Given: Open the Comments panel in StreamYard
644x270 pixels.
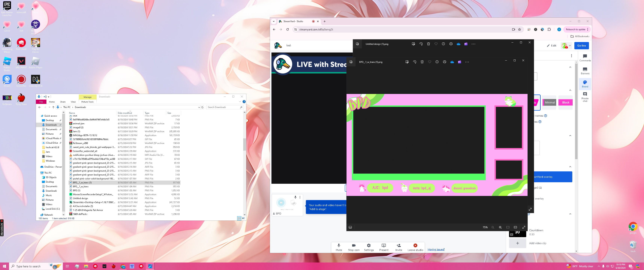Looking at the screenshot, I should click(585, 58).
